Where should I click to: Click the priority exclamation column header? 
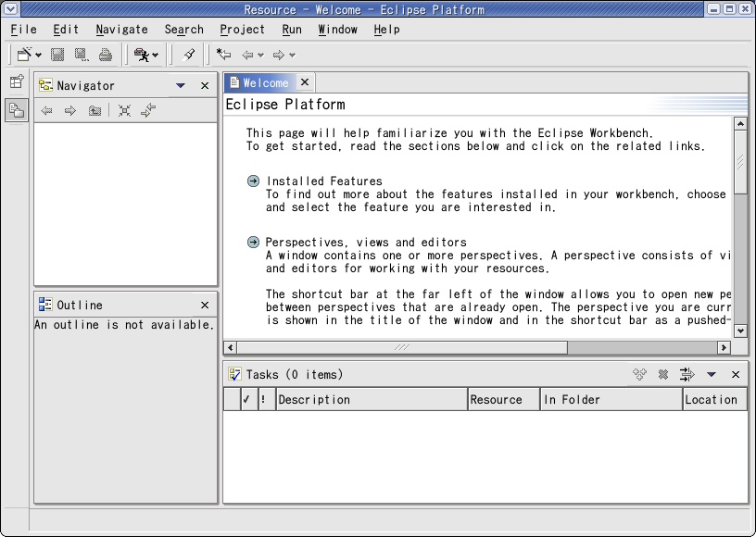[267, 399]
